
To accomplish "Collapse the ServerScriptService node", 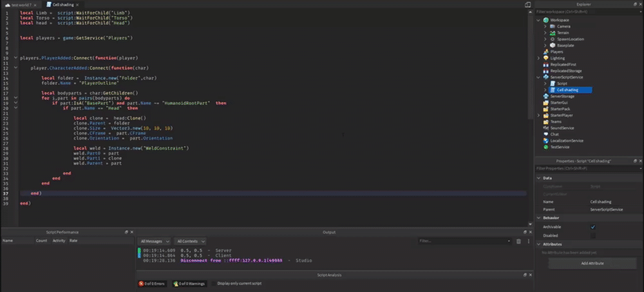I will pos(539,77).
